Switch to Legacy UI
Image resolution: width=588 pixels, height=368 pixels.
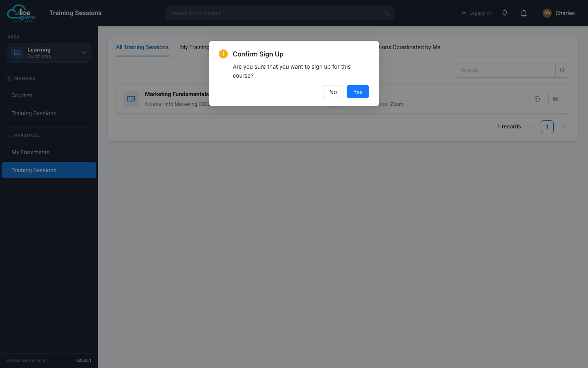(476, 13)
